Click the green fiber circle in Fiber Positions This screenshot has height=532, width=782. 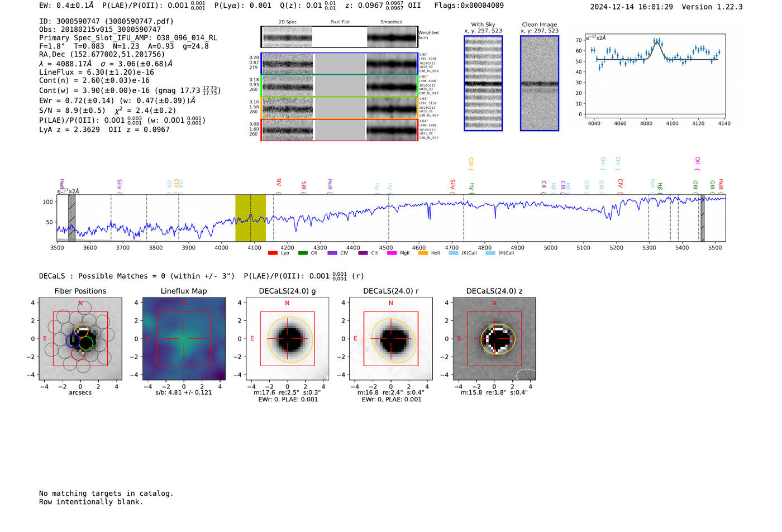pos(86,343)
